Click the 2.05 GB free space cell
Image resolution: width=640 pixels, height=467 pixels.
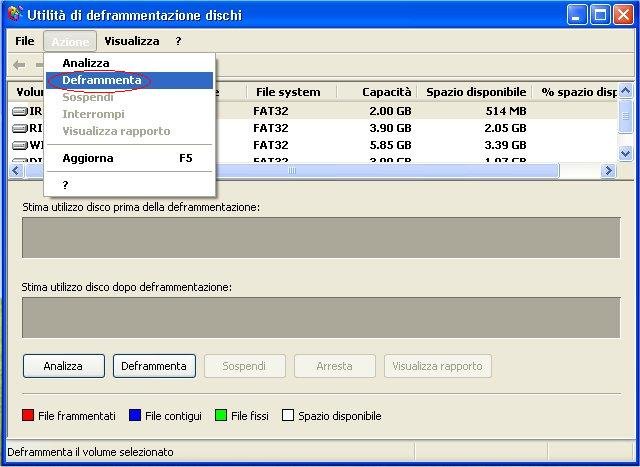(x=505, y=129)
